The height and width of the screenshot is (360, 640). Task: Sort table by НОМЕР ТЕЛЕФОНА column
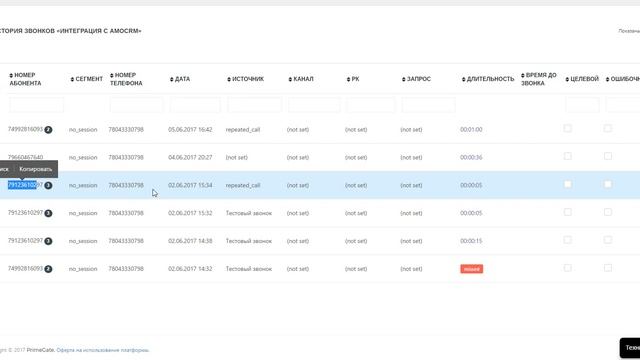[126, 79]
